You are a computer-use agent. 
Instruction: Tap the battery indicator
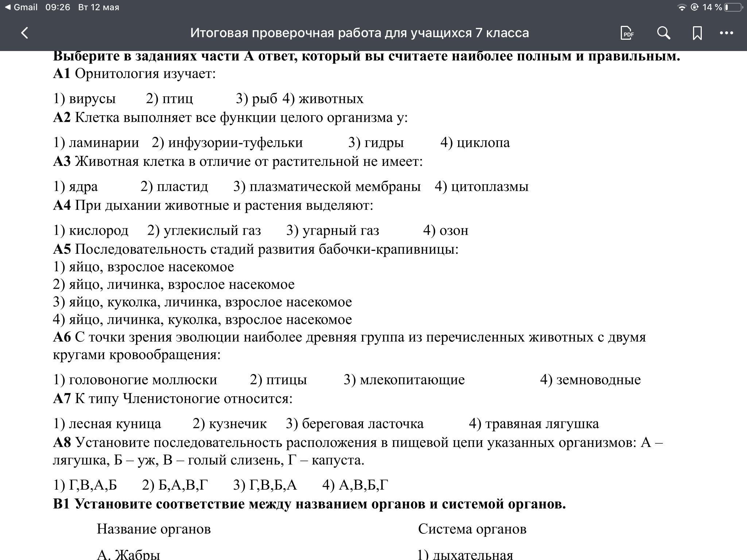(x=732, y=7)
